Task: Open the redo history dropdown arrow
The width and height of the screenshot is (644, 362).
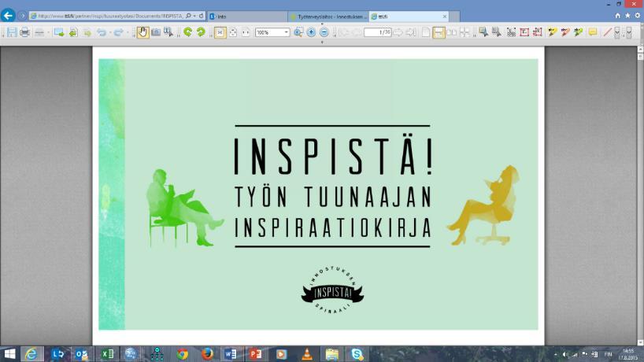Action: pos(127,32)
